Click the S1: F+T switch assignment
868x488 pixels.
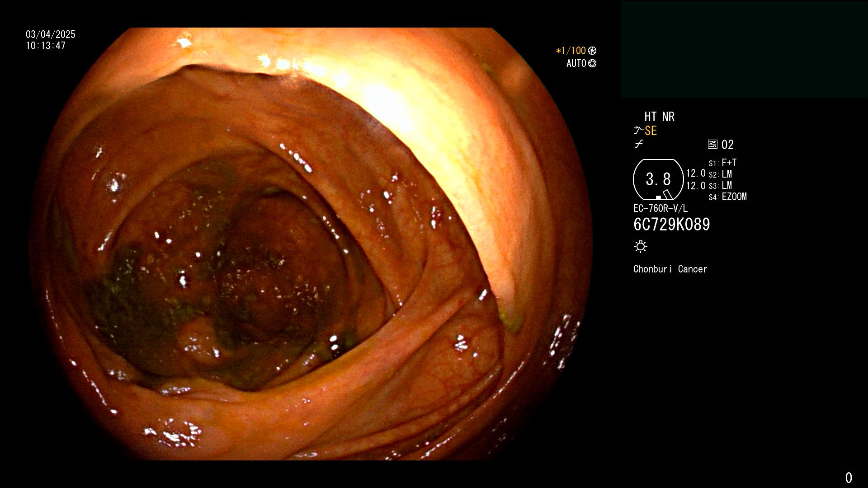723,163
